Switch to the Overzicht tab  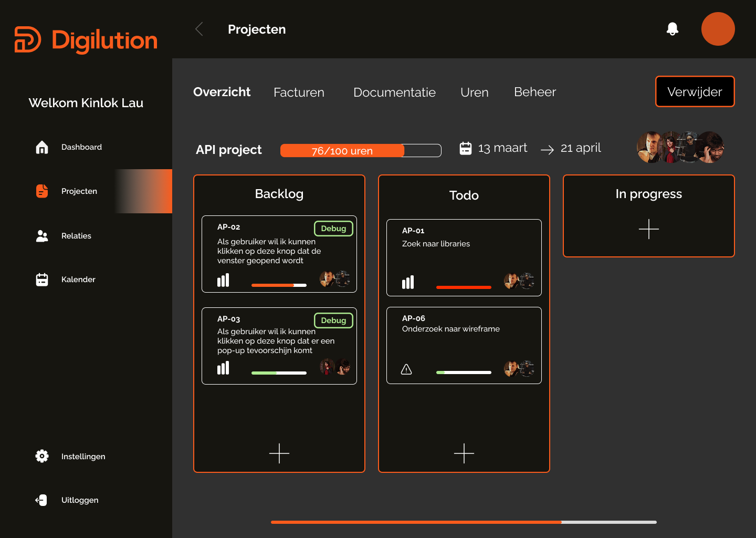click(222, 92)
